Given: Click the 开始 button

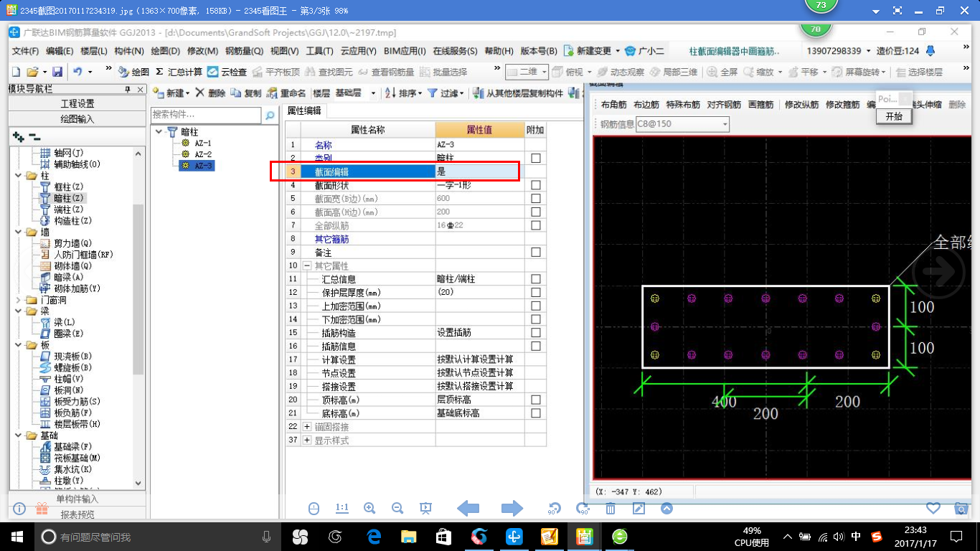Looking at the screenshot, I should point(894,116).
